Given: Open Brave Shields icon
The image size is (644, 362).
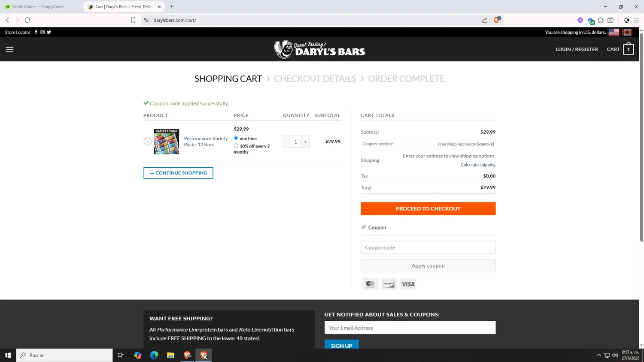Looking at the screenshot, I should tap(497, 20).
